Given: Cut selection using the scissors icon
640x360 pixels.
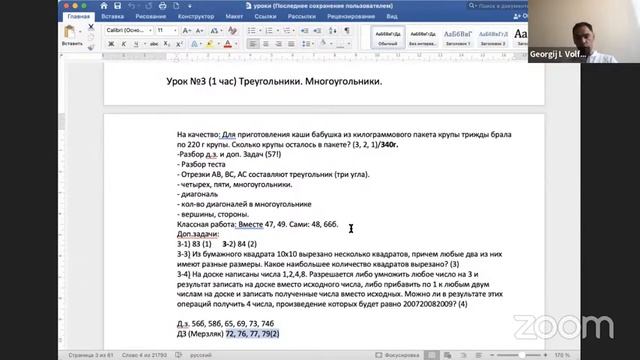Looking at the screenshot, I should point(91,27).
